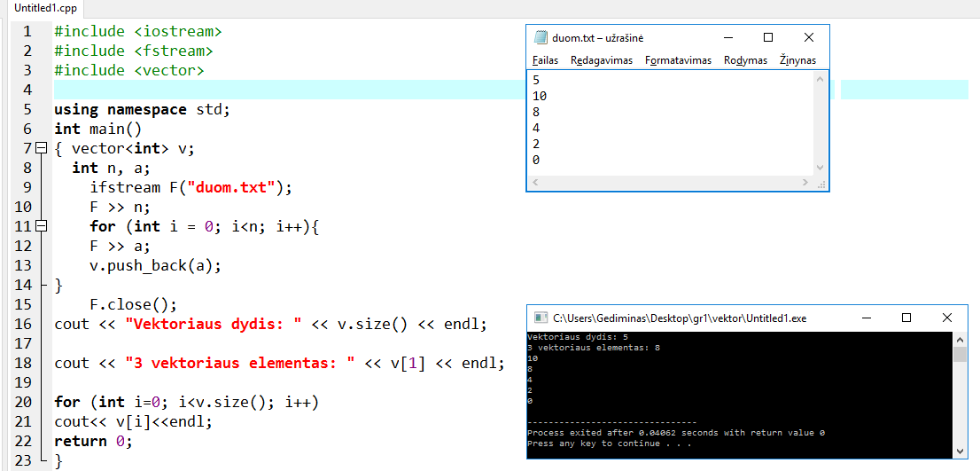
Task: Click "3 vektoriaus elementas: " string in code
Action: tap(241, 363)
